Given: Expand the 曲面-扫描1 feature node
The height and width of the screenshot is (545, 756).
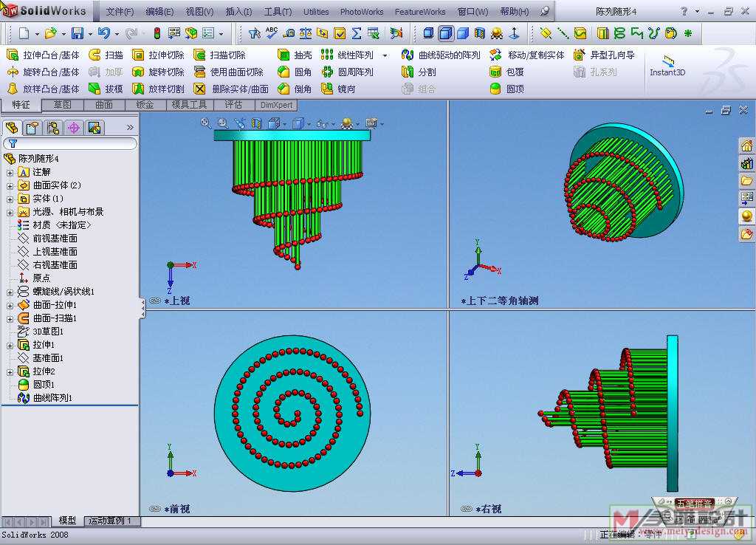Looking at the screenshot, I should pos(10,318).
